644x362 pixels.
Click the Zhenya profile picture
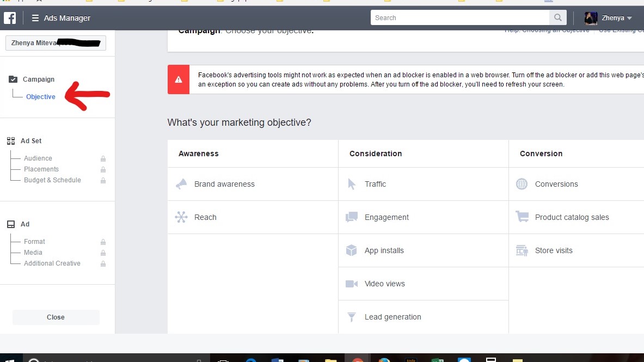pyautogui.click(x=591, y=18)
